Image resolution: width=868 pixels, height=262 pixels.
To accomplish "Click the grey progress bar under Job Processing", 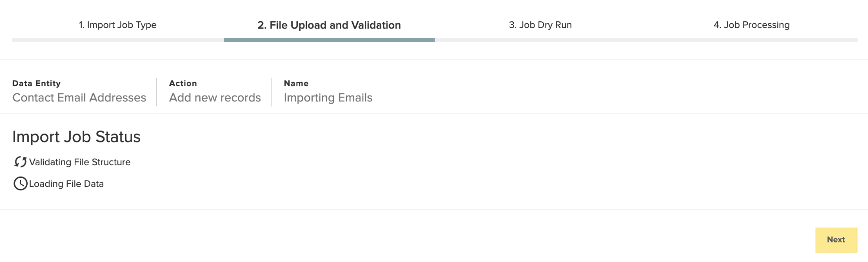I will click(x=752, y=40).
